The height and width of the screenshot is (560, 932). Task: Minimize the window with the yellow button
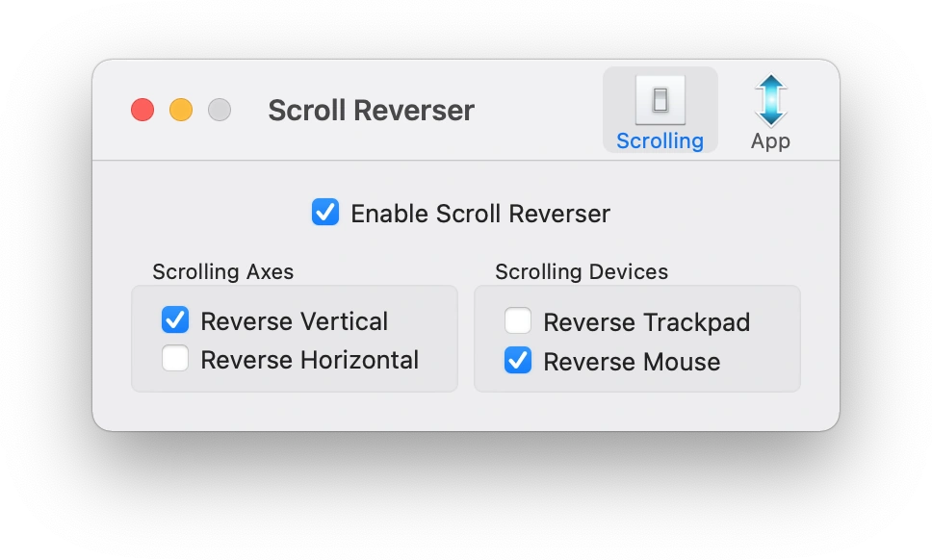tap(181, 110)
